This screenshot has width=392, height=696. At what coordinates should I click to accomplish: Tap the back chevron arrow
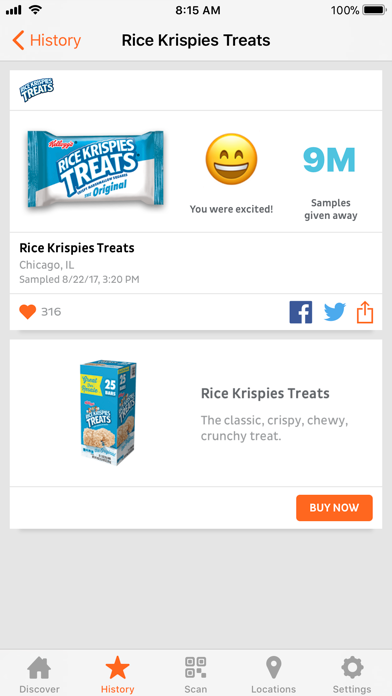[18, 40]
